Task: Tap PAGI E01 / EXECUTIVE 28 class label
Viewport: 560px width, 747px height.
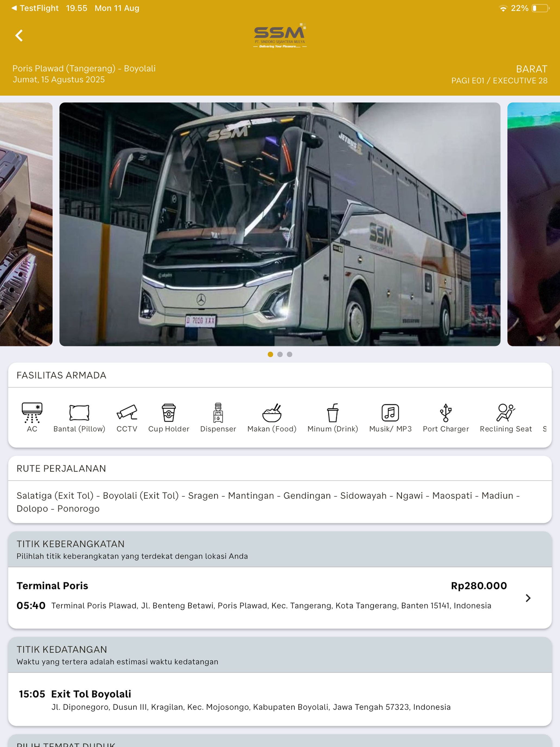Action: point(499,81)
